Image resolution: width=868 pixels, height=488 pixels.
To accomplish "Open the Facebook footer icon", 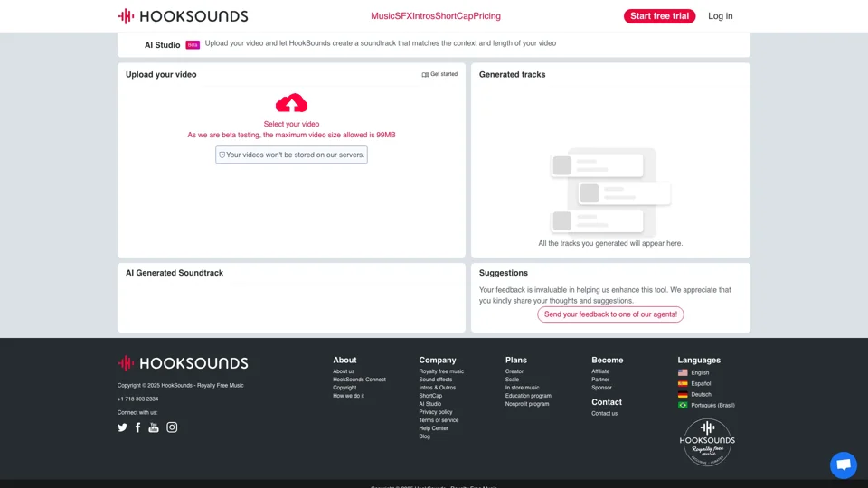I will [x=137, y=427].
